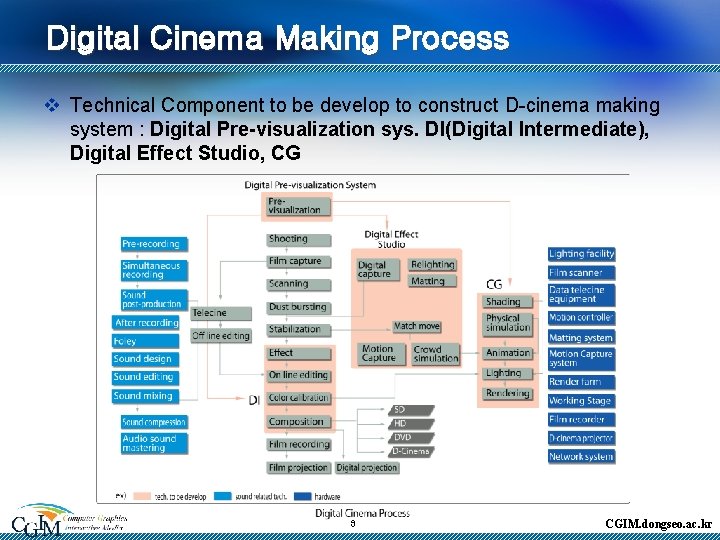
Task: Click the 'Digital Pre-visualization System' heading
Action: [310, 185]
